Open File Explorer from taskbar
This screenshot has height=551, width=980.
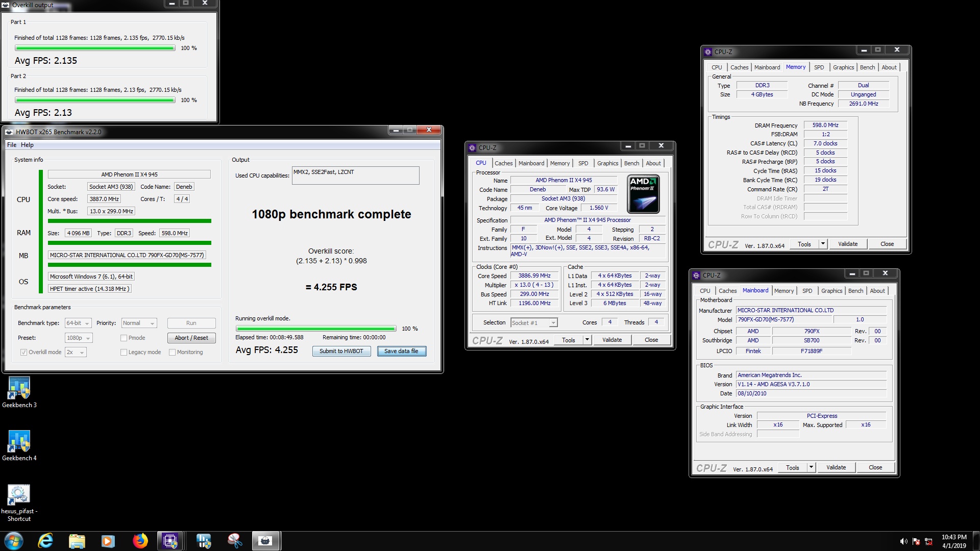(77, 541)
